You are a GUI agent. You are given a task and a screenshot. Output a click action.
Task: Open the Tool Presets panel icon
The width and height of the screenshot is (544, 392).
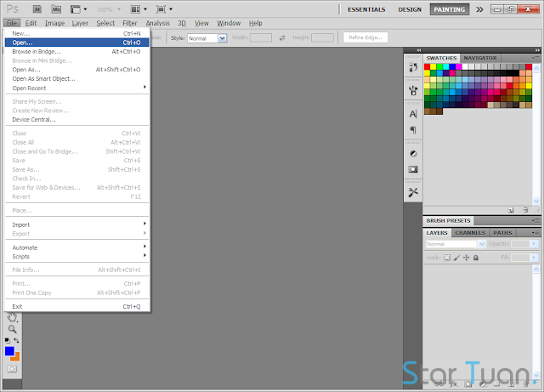(x=413, y=192)
